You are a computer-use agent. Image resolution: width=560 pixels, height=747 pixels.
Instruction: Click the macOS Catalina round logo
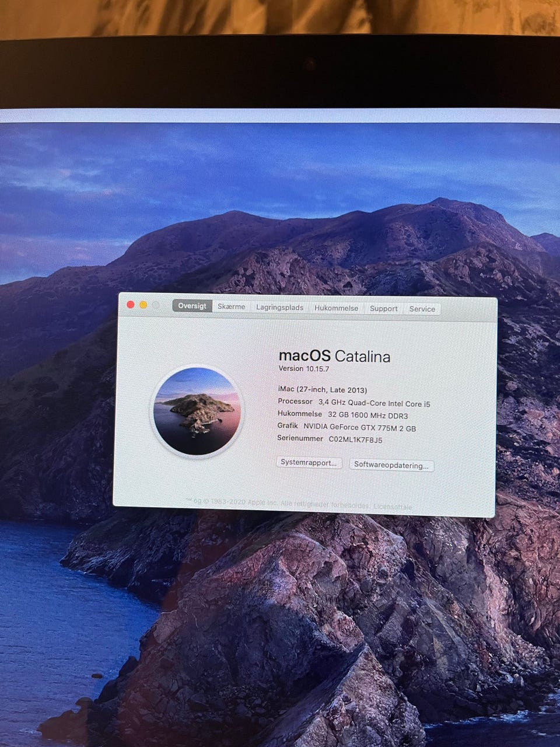point(197,411)
